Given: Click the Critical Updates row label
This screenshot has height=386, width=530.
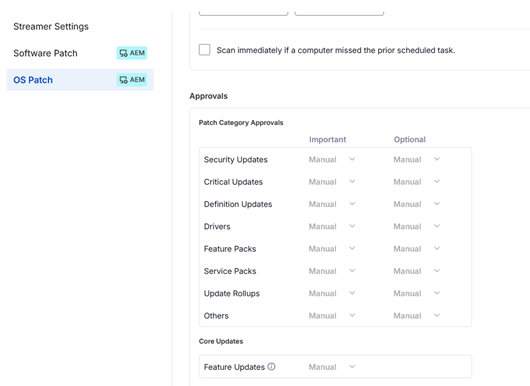Looking at the screenshot, I should click(x=233, y=182).
